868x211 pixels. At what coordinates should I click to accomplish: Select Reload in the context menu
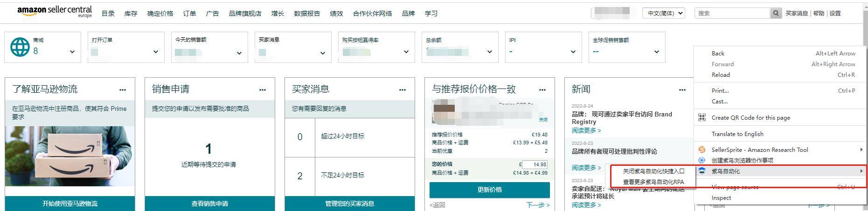pyautogui.click(x=780, y=75)
